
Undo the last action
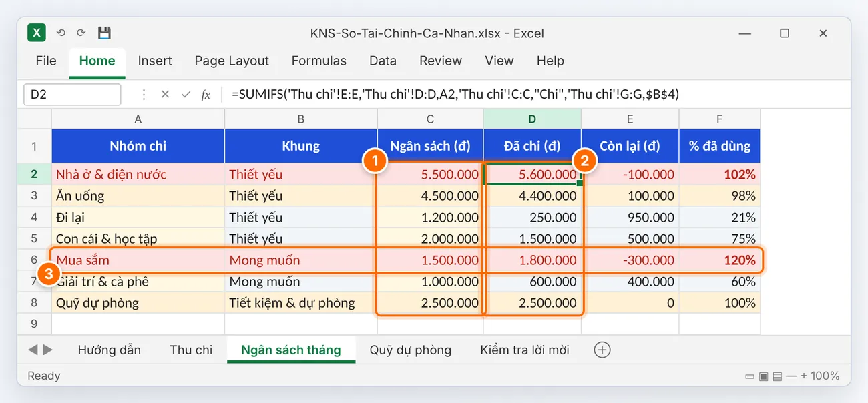click(61, 33)
